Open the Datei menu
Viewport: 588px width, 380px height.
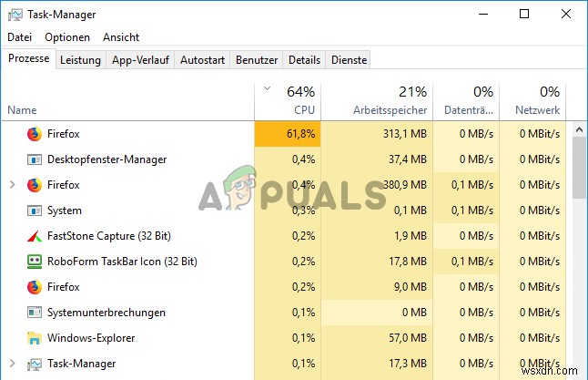pyautogui.click(x=19, y=37)
